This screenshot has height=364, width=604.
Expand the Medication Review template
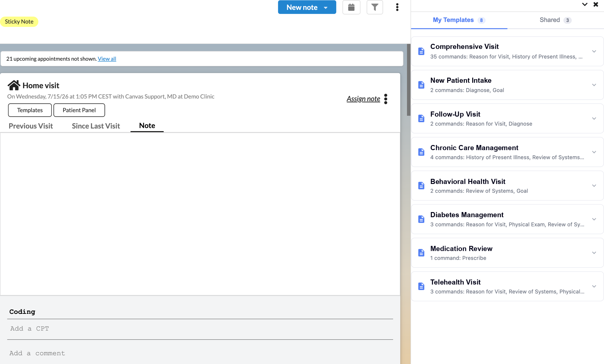tap(594, 253)
